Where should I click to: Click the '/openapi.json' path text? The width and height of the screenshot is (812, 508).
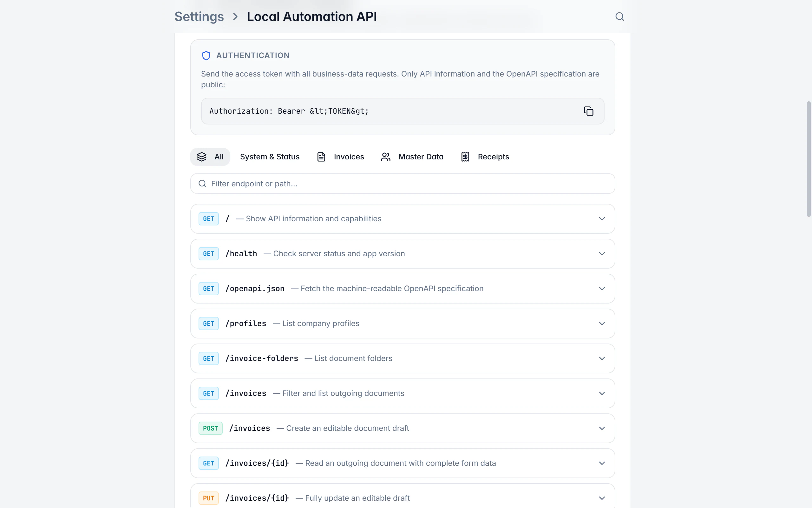[255, 289]
